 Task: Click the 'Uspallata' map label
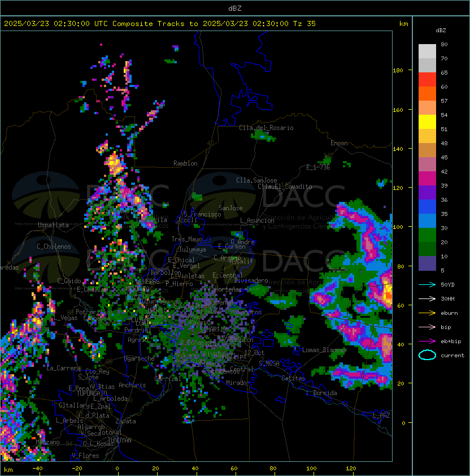pos(53,225)
